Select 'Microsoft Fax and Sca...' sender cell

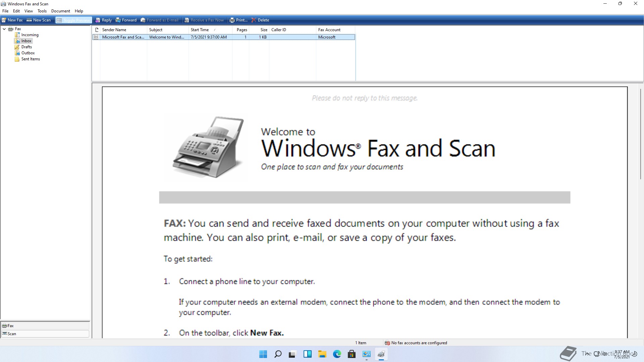[123, 37]
